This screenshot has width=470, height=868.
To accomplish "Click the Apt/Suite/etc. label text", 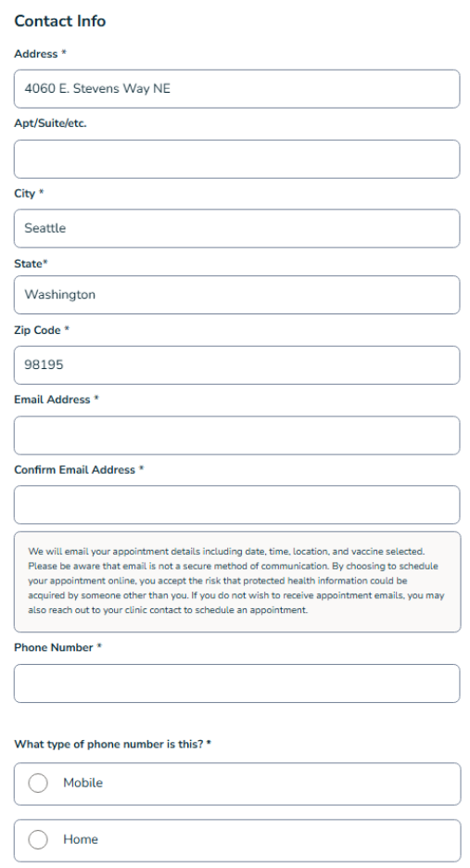I will coord(50,123).
